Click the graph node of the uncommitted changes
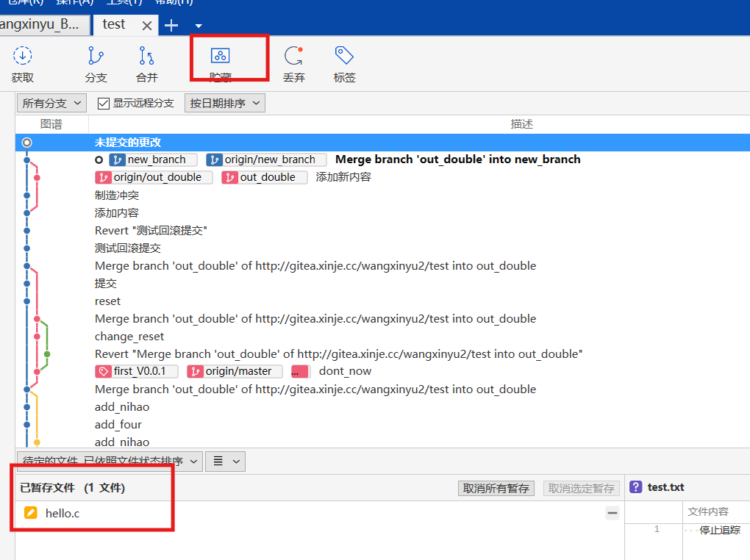The width and height of the screenshot is (750, 560). 26,143
